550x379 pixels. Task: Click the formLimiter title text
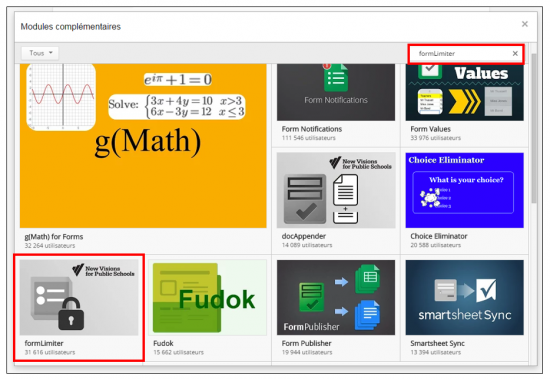[x=44, y=344]
